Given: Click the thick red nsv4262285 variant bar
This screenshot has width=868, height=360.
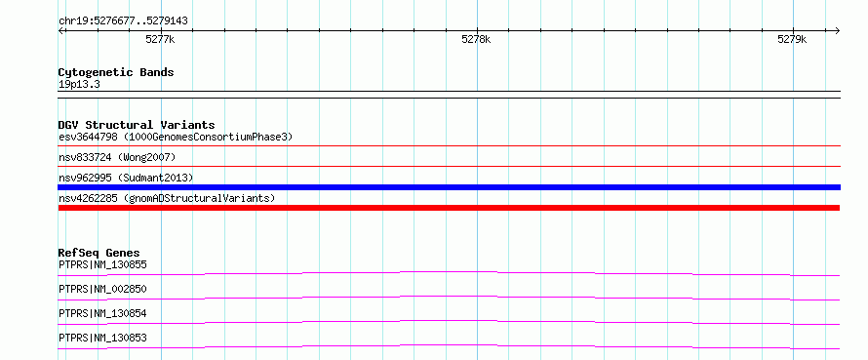Looking at the screenshot, I should point(449,208).
